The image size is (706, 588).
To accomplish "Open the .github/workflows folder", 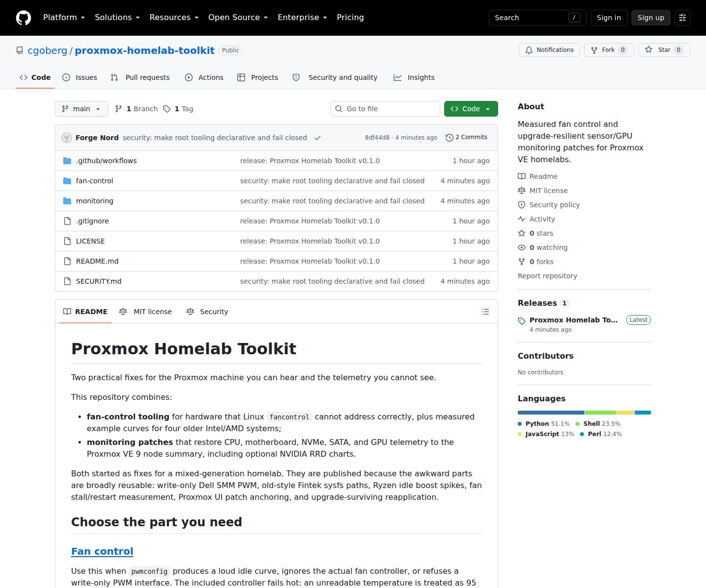I will [x=106, y=161].
